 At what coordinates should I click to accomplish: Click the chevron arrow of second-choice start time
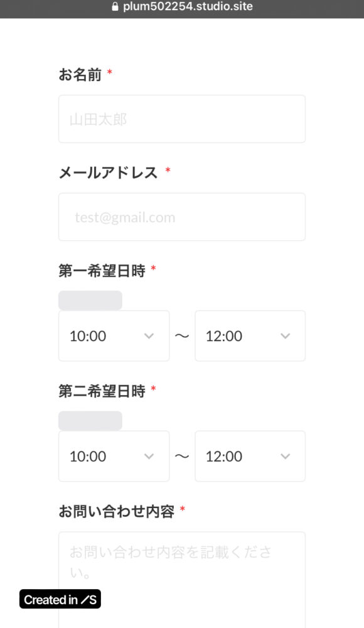point(149,456)
